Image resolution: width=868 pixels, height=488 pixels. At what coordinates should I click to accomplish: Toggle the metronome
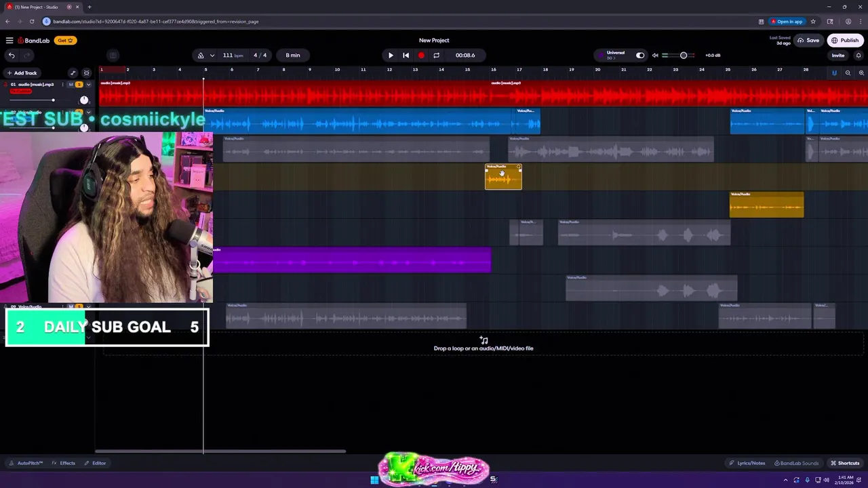tap(201, 56)
